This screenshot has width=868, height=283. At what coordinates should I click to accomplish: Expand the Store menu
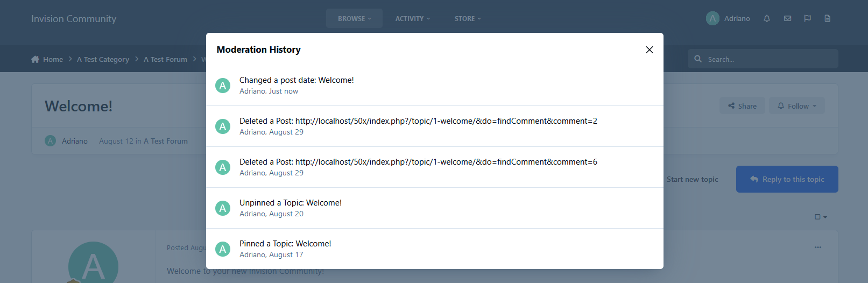(468, 18)
